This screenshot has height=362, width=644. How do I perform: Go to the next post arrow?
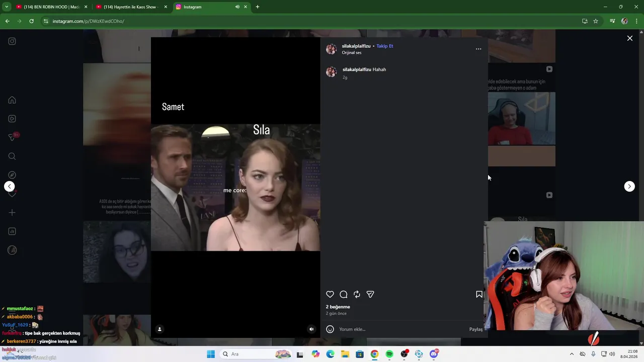click(629, 187)
